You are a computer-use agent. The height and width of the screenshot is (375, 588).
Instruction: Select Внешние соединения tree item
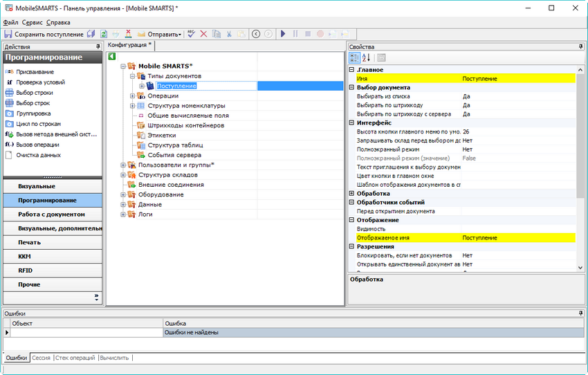point(171,185)
